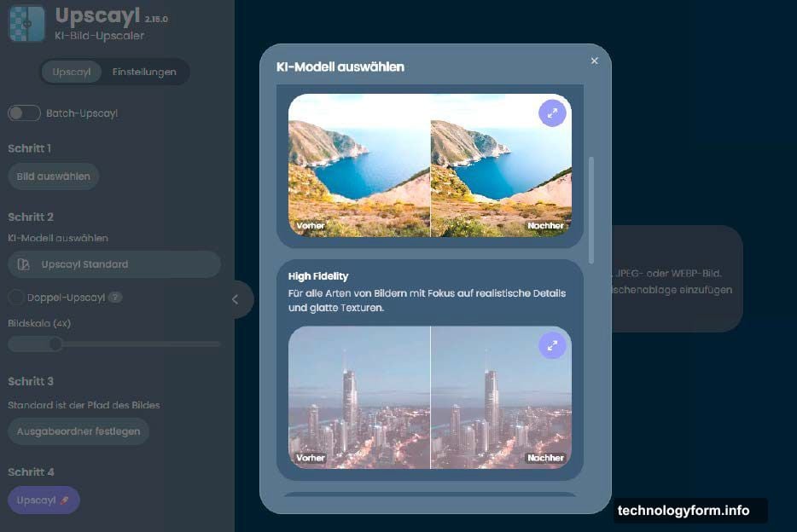Click the Standard ist der Pfad des Bildes text
797x532 pixels.
click(x=84, y=405)
